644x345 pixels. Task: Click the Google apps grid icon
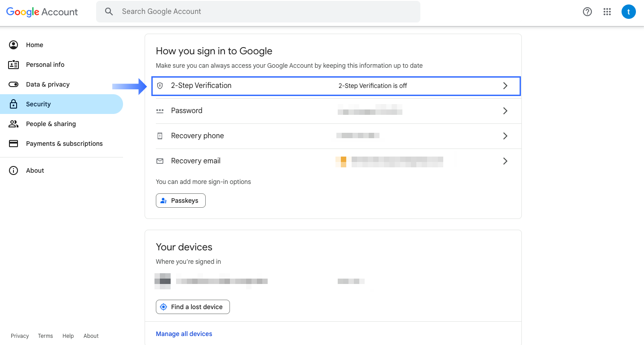(x=607, y=11)
